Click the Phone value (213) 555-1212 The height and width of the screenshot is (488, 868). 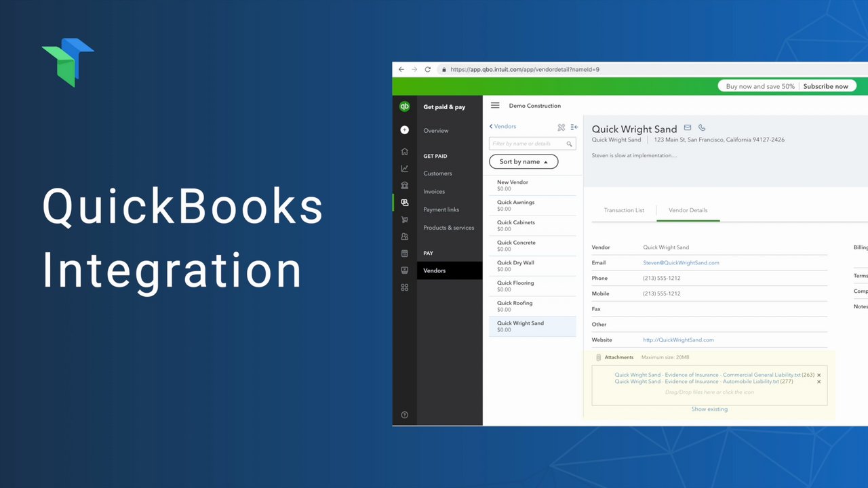(662, 279)
